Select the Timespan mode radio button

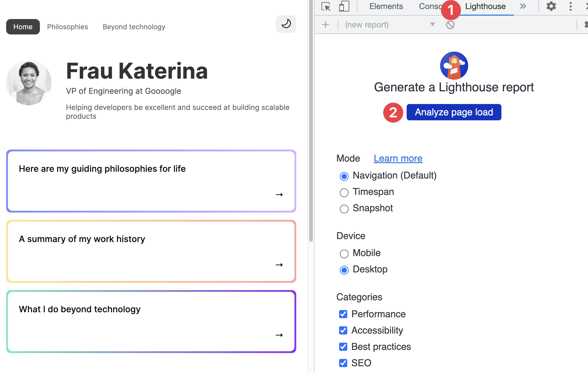click(x=344, y=192)
